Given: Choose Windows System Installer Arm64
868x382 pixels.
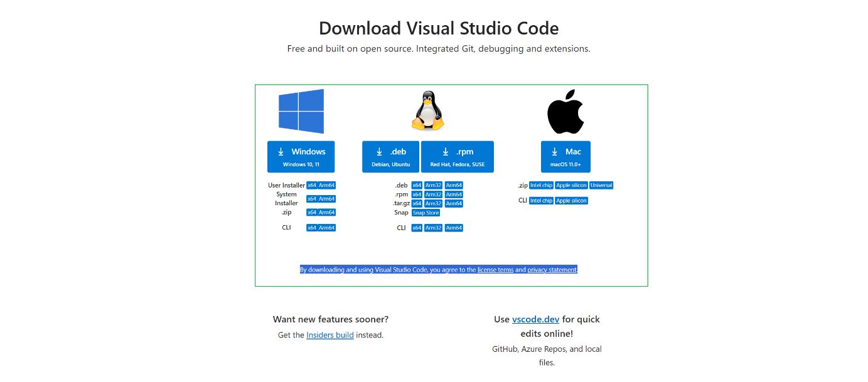Looking at the screenshot, I should [x=327, y=199].
